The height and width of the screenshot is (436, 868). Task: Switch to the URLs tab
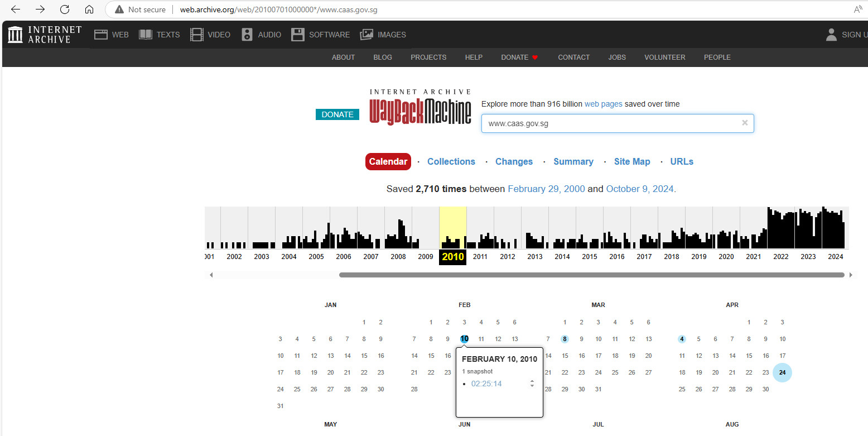coord(682,161)
